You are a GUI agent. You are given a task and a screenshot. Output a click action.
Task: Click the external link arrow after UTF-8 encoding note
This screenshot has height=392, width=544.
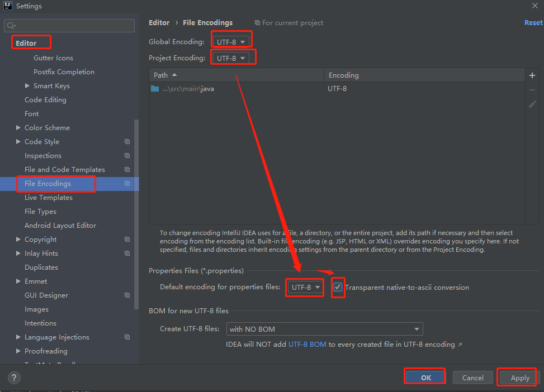tap(460, 345)
